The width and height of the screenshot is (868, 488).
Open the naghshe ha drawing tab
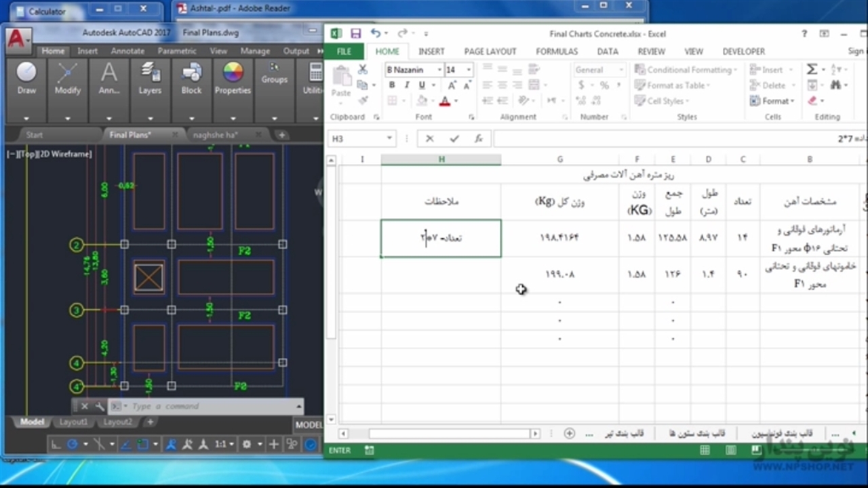coord(216,135)
